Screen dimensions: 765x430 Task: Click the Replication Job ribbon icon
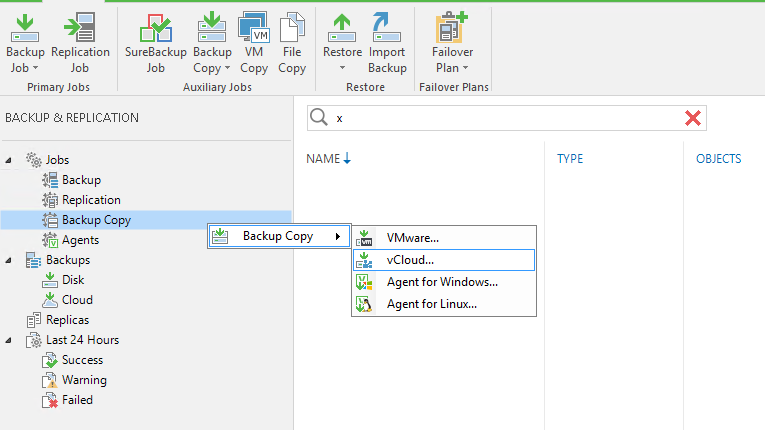pyautogui.click(x=80, y=27)
